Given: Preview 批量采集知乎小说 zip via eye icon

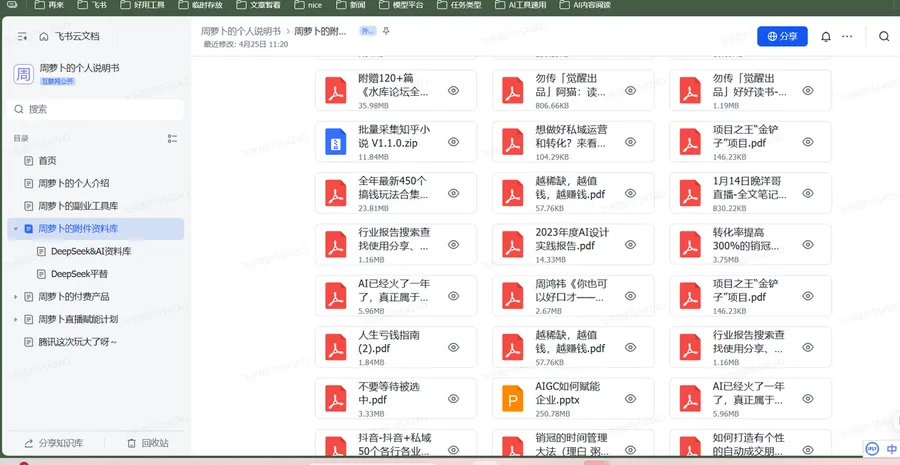Looking at the screenshot, I should click(453, 142).
